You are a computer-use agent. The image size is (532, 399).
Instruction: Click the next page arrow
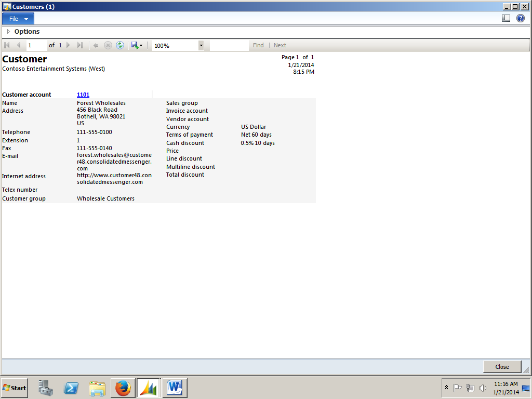68,45
